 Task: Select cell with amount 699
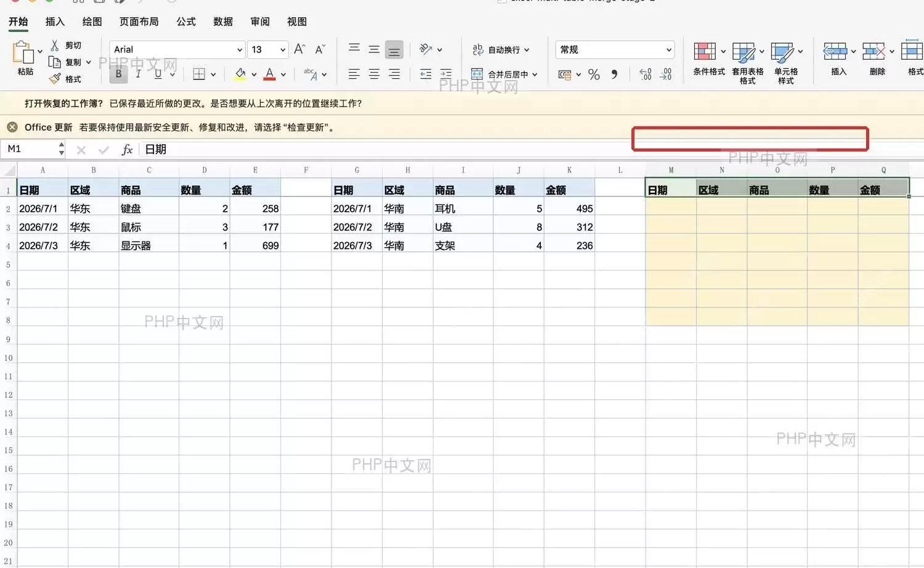click(x=255, y=246)
